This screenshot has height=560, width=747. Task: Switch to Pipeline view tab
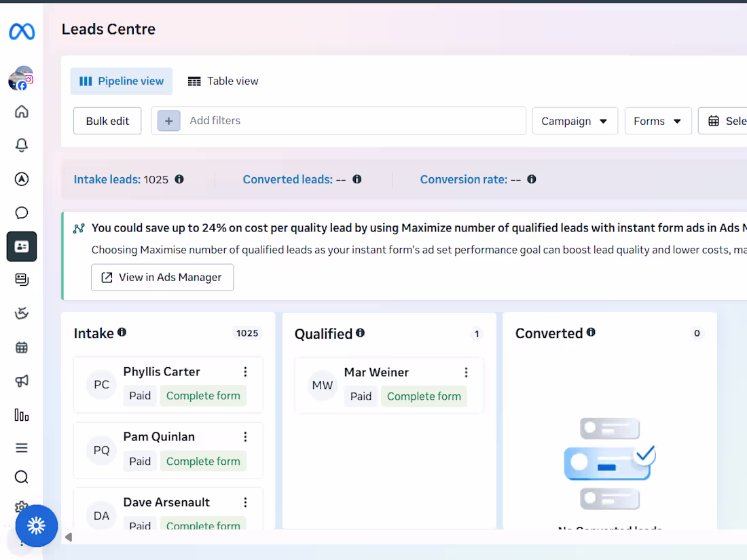122,81
